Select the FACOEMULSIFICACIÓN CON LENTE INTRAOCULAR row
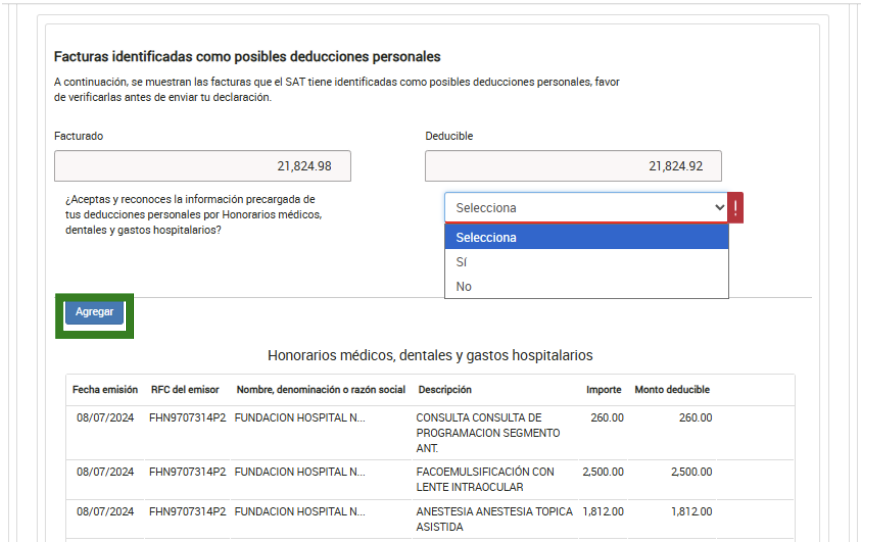Image resolution: width=870 pixels, height=544 pixels. click(x=485, y=479)
